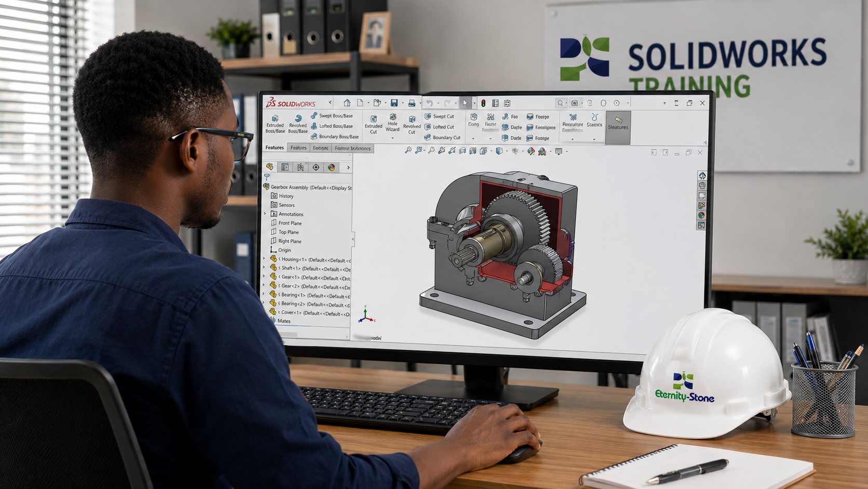This screenshot has width=868, height=489.
Task: Open the ConfigurationManager tab icon
Action: [300, 167]
